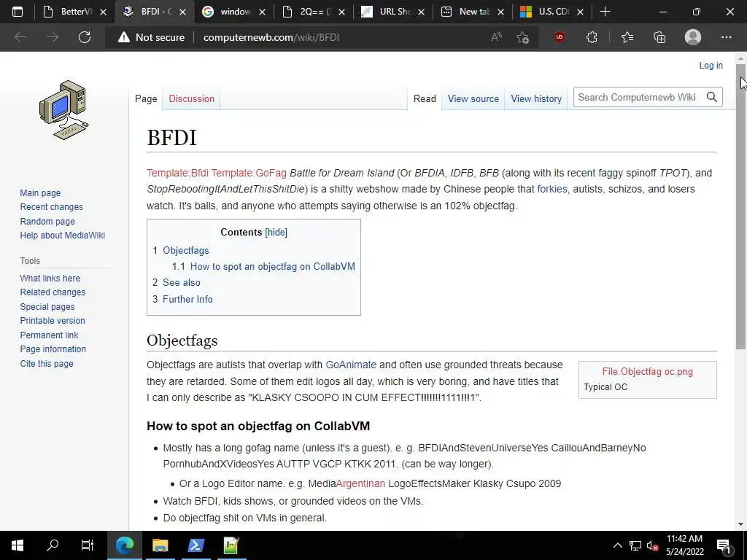
Task: Open Special pages link
Action: [47, 307]
